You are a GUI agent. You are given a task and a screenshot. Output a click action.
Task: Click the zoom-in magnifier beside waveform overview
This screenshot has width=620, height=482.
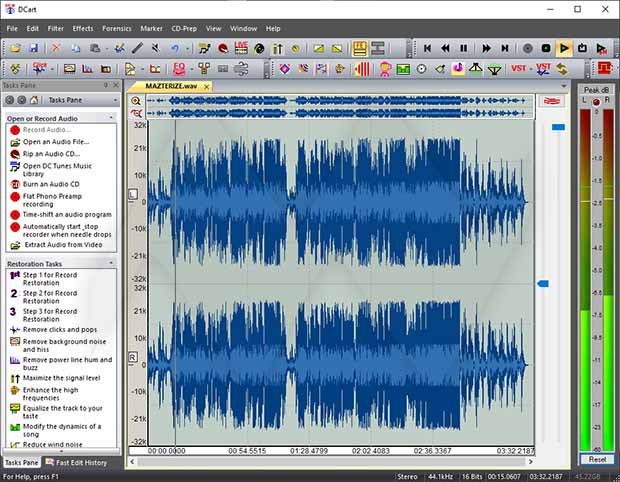136,101
